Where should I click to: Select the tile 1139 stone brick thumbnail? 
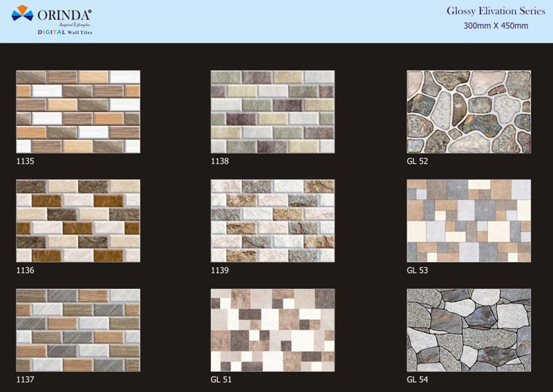[272, 221]
